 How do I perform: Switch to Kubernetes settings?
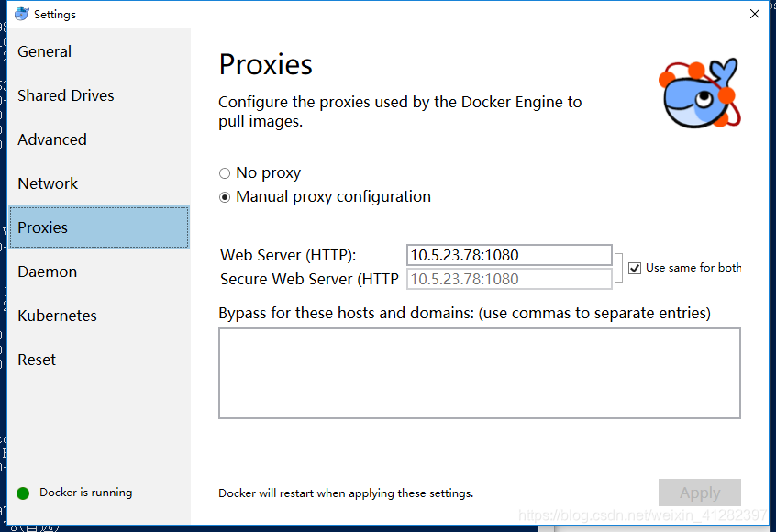point(57,316)
